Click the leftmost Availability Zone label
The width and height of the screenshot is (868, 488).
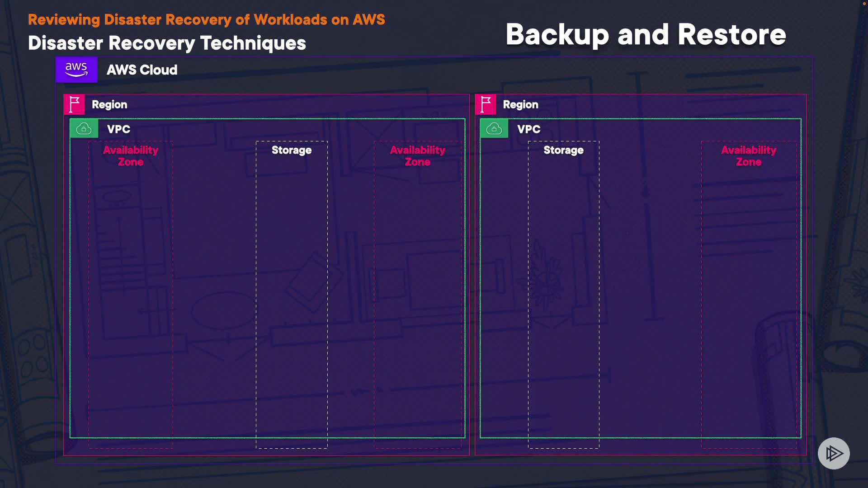click(131, 156)
